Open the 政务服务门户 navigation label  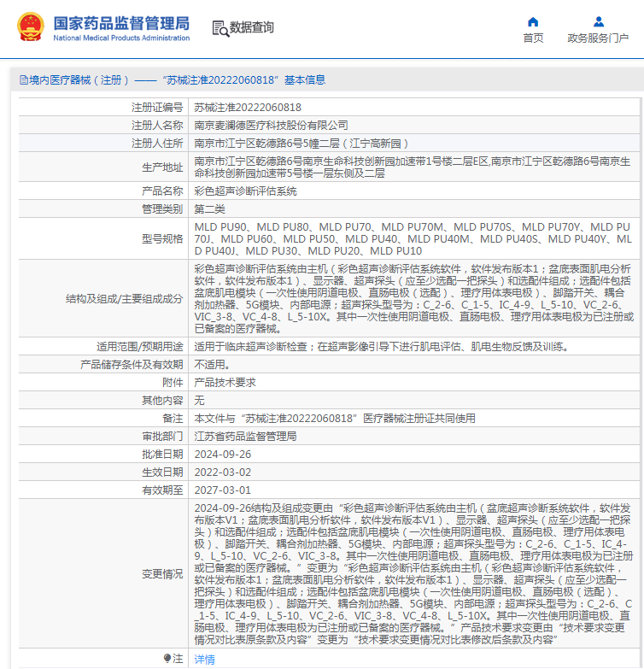(598, 38)
